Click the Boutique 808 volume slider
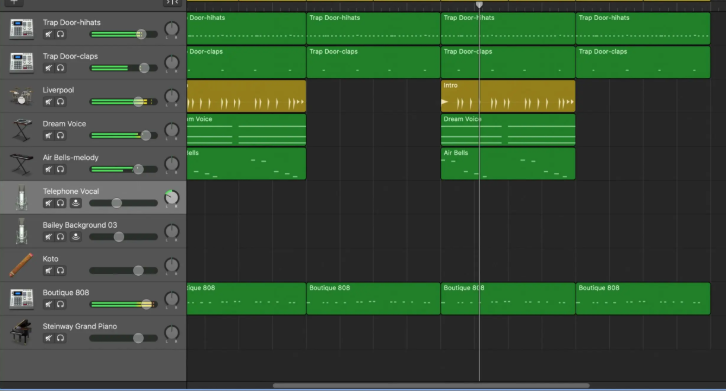The image size is (726, 391). point(124,304)
